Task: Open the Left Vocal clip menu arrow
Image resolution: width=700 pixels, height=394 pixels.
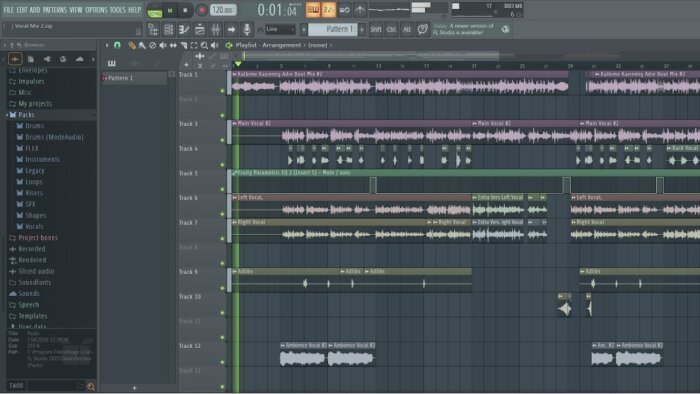Action: coord(235,197)
